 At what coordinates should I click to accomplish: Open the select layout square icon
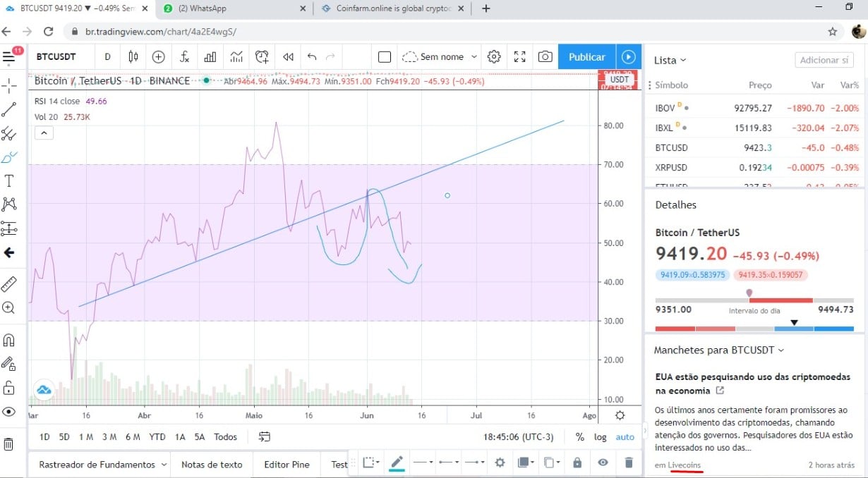(385, 57)
